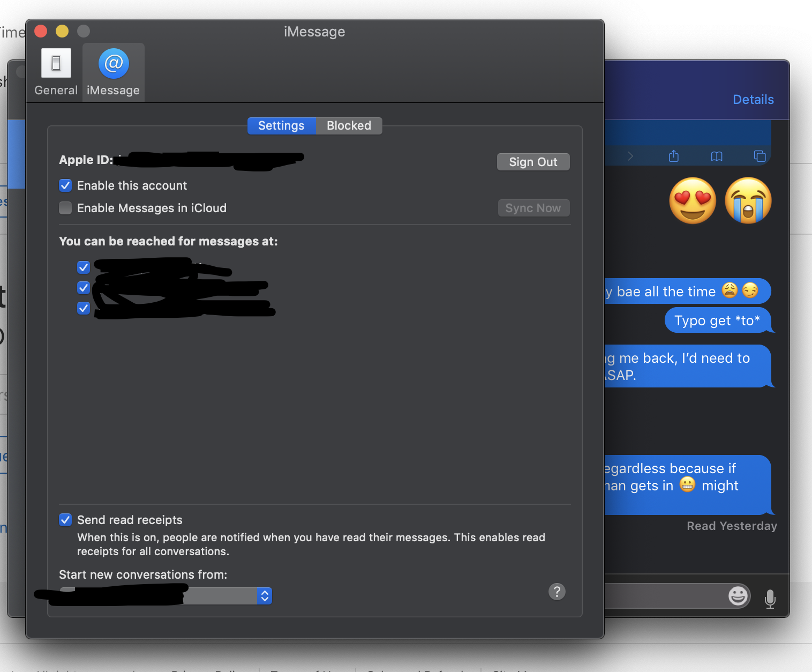812x672 pixels.
Task: Close the iMessage preferences window
Action: coord(41,31)
